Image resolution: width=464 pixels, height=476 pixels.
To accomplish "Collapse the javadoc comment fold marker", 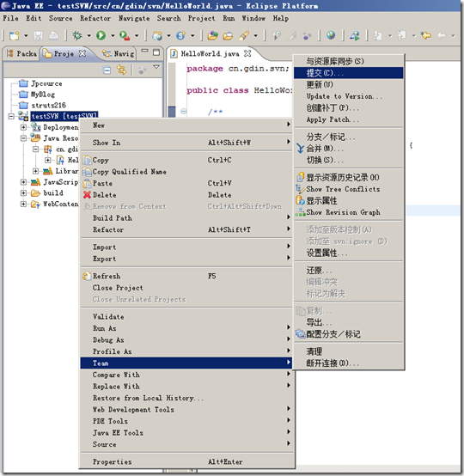I will (x=183, y=111).
